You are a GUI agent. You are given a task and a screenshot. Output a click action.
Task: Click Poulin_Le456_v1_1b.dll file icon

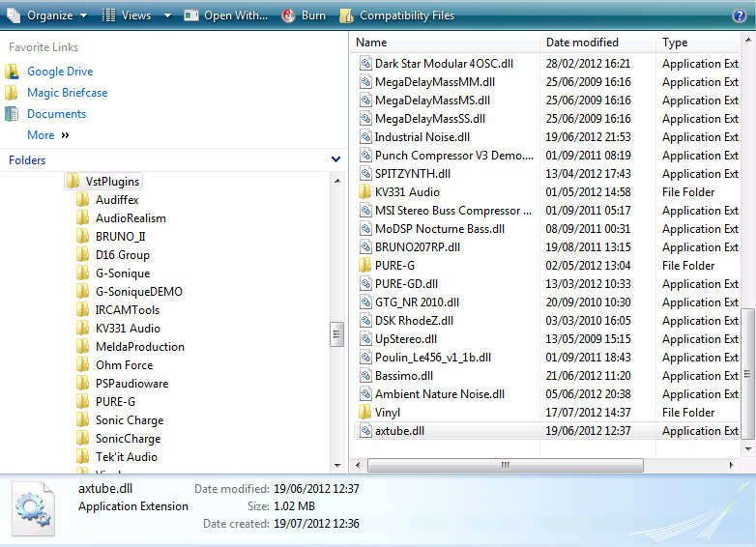[x=366, y=357]
